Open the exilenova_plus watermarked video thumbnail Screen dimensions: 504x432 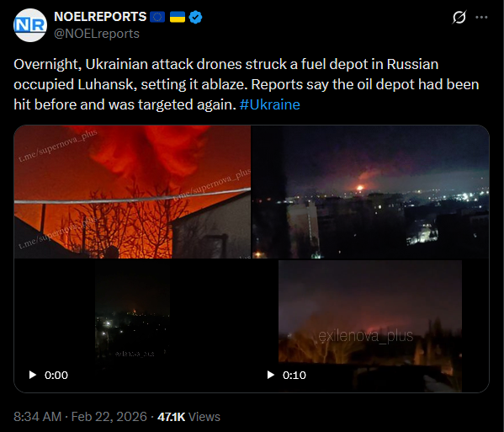pyautogui.click(x=370, y=326)
